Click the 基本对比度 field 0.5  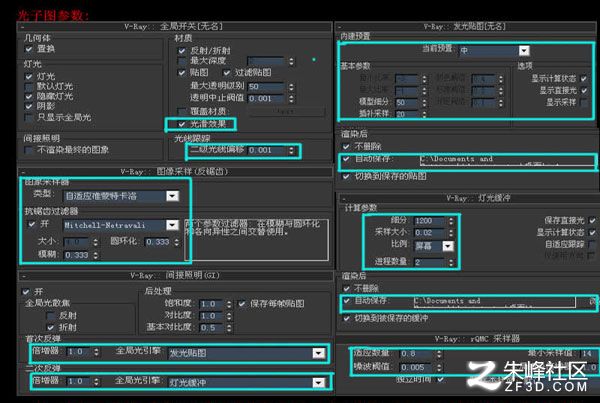coord(211,328)
